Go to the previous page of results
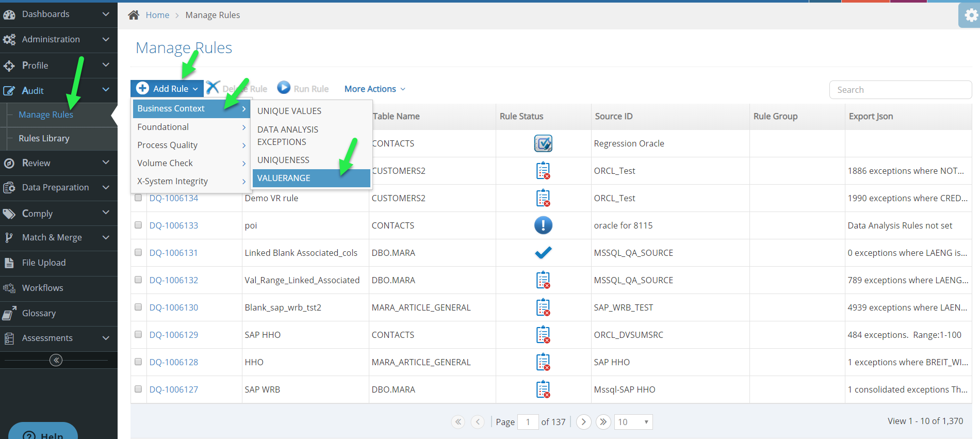 pyautogui.click(x=478, y=422)
